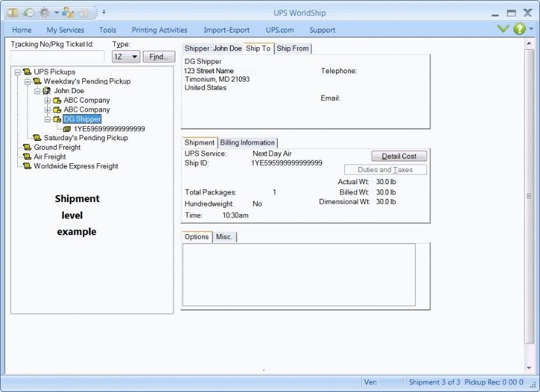540x392 pixels.
Task: Click the Detail Cost button
Action: point(399,156)
